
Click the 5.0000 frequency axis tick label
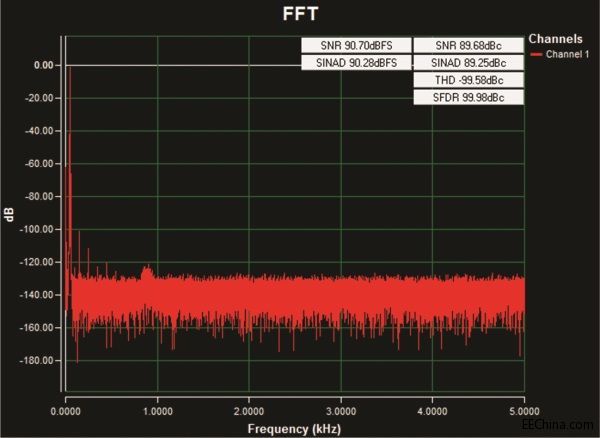click(524, 410)
